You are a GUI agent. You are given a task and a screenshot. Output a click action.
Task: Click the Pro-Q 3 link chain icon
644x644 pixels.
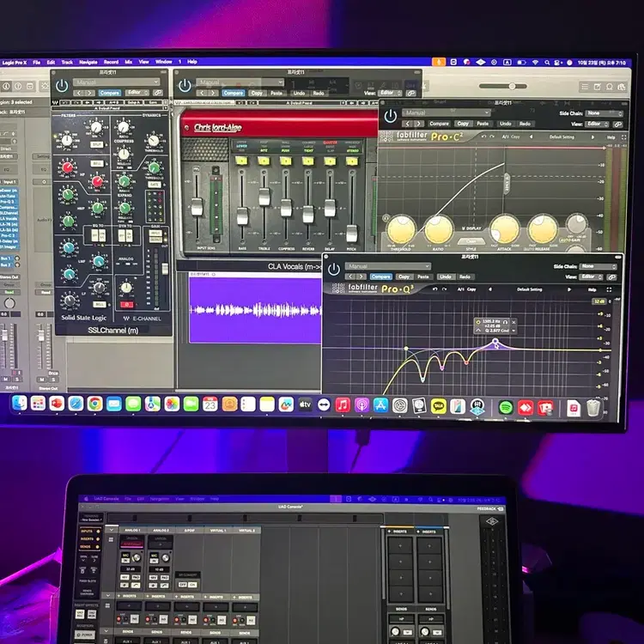pos(611,277)
